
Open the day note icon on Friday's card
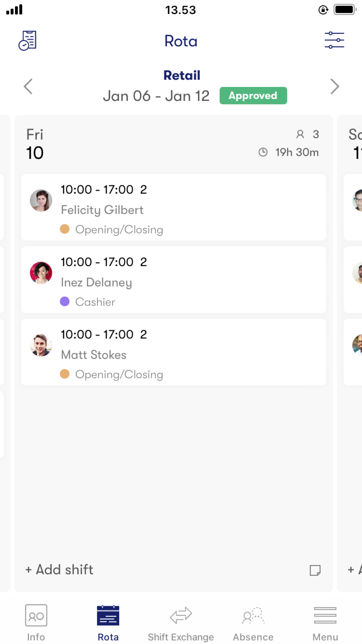(x=316, y=570)
